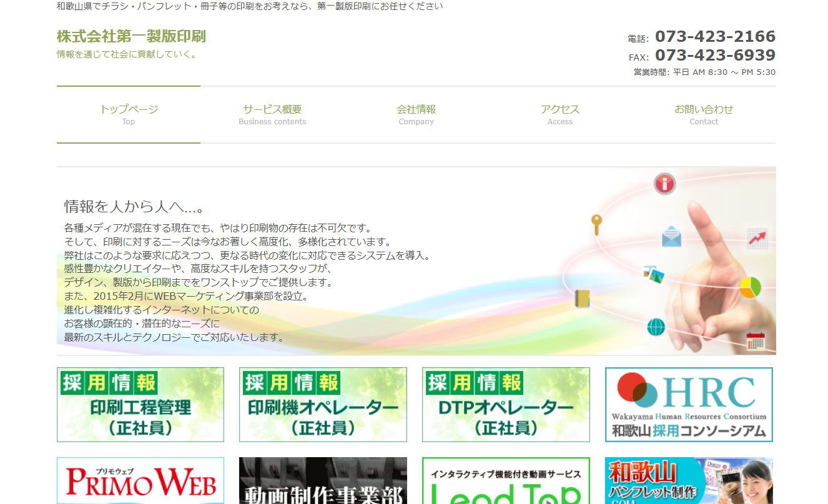Click the calendar icon in hero image
The image size is (828, 504).
[x=756, y=341]
